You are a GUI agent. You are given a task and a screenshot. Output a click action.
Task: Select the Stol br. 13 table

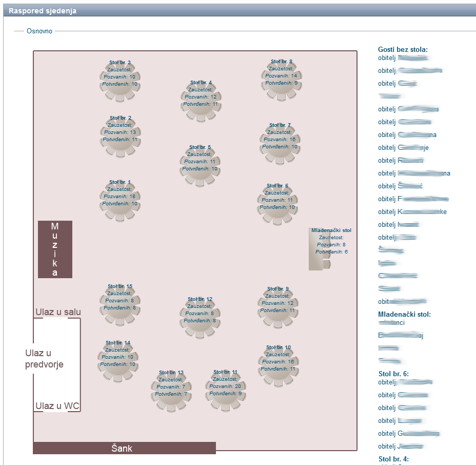tap(171, 390)
